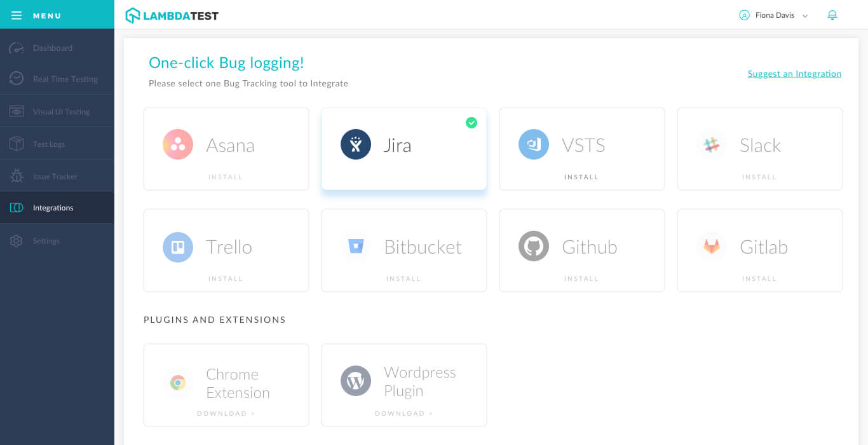Select the Jira integration icon
Screen dimensions: 868x445
(x=355, y=144)
